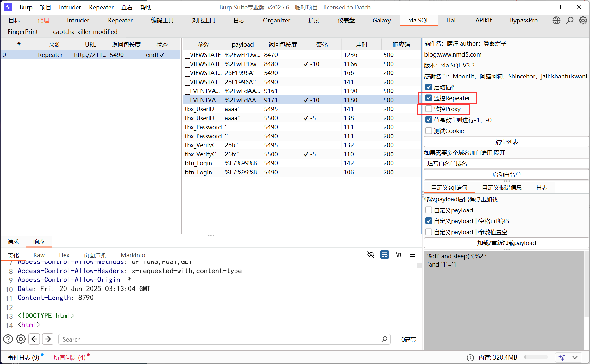
Task: Select the btn_Login row with time 142
Action: (x=302, y=163)
